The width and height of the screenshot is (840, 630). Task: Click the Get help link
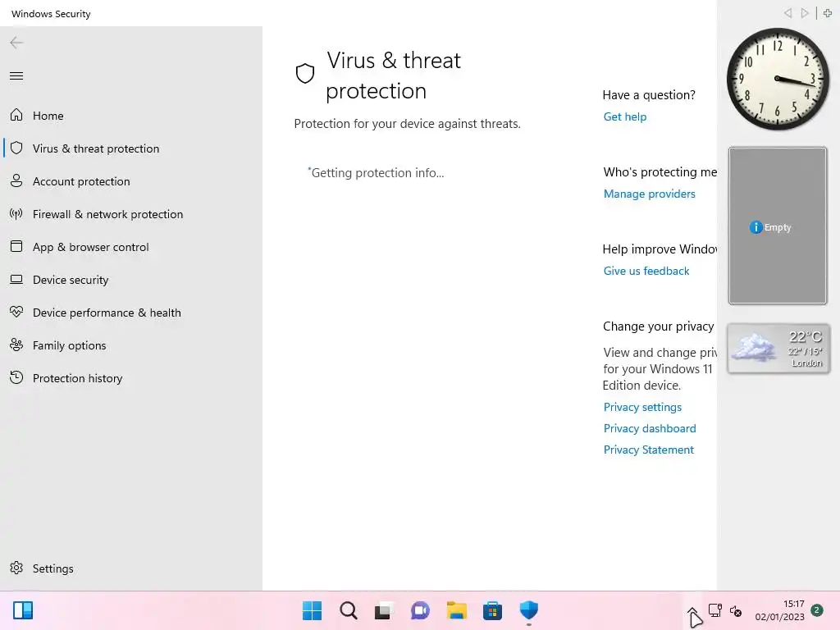[x=624, y=116]
